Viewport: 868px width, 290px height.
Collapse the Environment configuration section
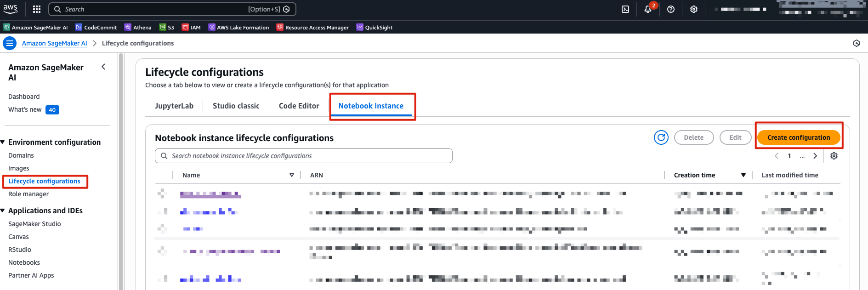click(x=3, y=142)
